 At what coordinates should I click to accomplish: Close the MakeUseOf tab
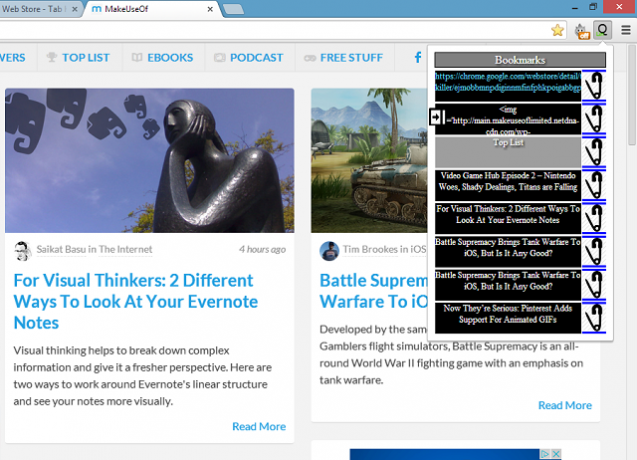(210, 9)
